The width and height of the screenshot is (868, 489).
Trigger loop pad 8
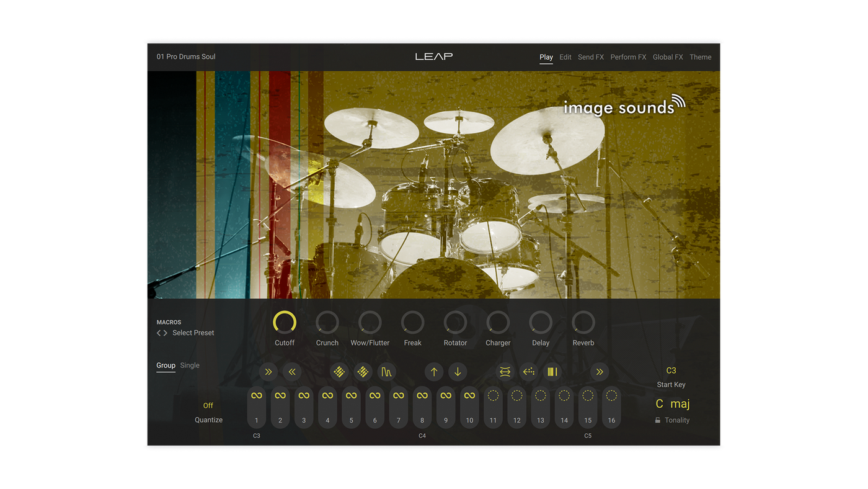coord(422,407)
